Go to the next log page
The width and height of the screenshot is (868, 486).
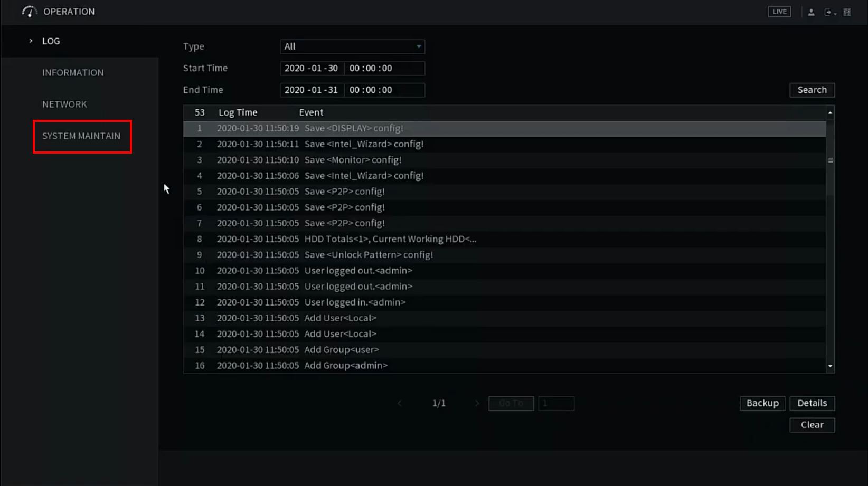[x=477, y=403]
